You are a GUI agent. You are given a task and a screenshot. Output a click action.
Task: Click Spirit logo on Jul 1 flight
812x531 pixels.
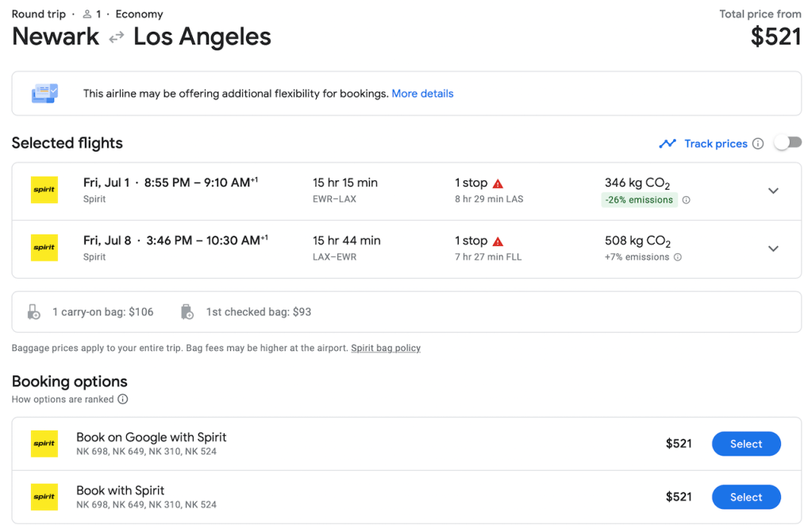point(44,190)
